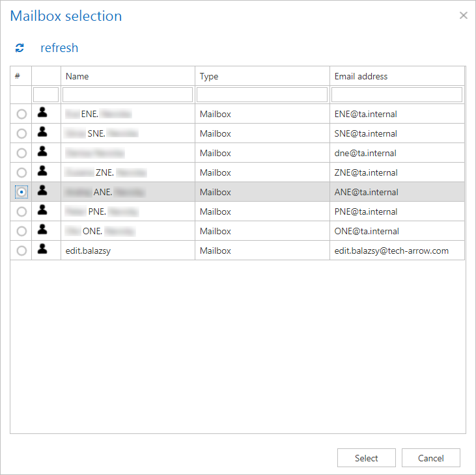The height and width of the screenshot is (475, 476).
Task: Close the Mailbox selection dialog
Action: point(464,16)
